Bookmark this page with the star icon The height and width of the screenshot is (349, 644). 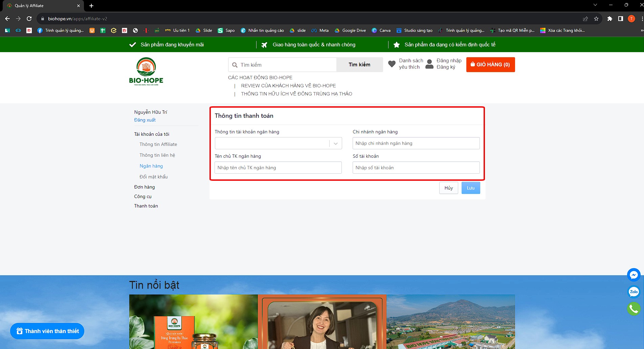tap(596, 19)
